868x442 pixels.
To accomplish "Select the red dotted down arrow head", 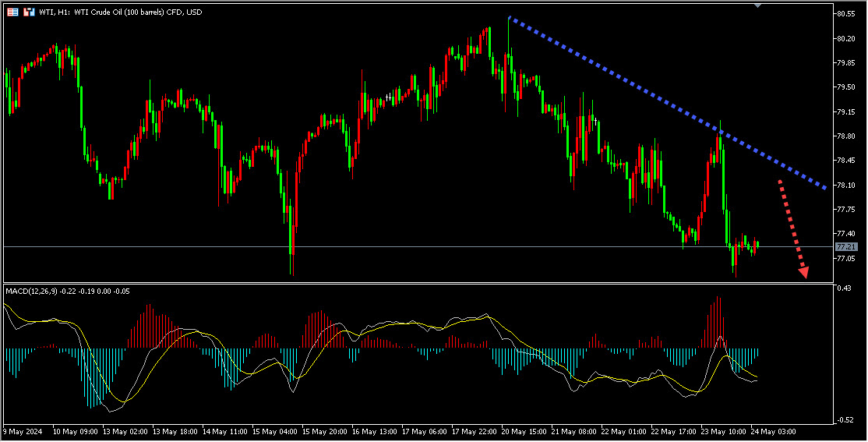I will tap(803, 271).
